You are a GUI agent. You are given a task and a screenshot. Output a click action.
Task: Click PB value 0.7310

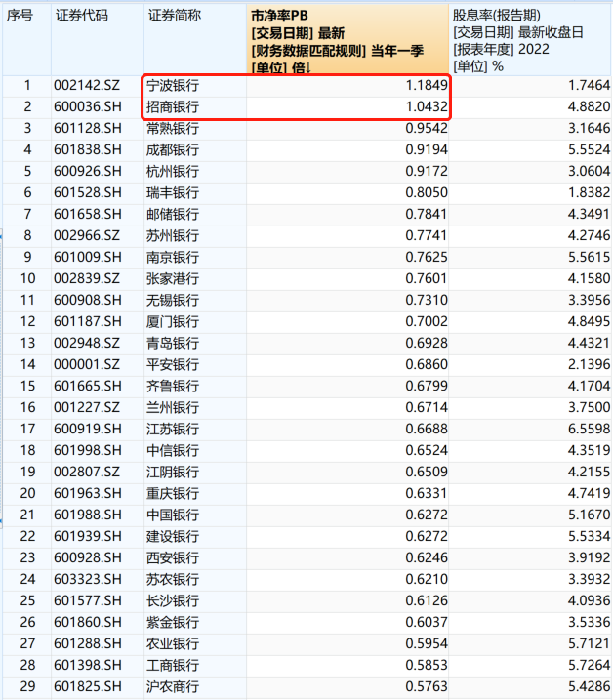427,300
